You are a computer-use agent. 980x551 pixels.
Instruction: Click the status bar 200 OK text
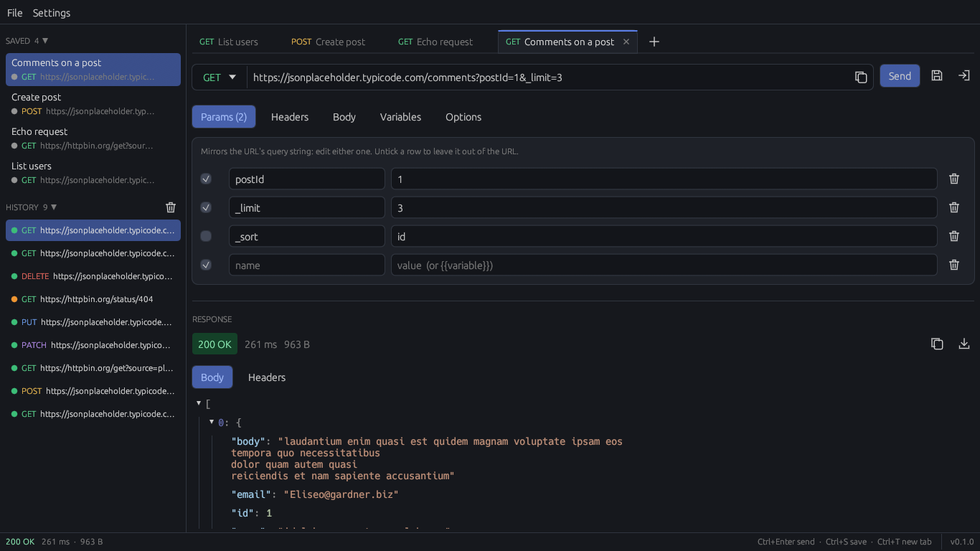(x=20, y=542)
